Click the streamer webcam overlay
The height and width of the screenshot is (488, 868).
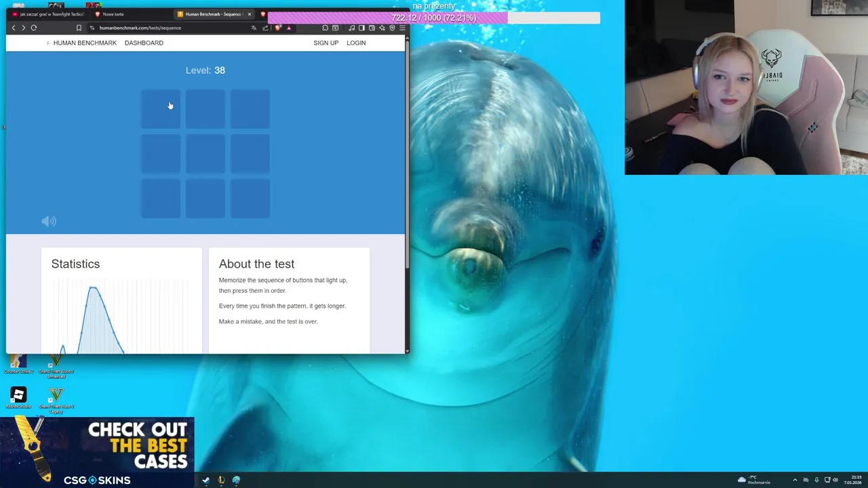point(746,87)
